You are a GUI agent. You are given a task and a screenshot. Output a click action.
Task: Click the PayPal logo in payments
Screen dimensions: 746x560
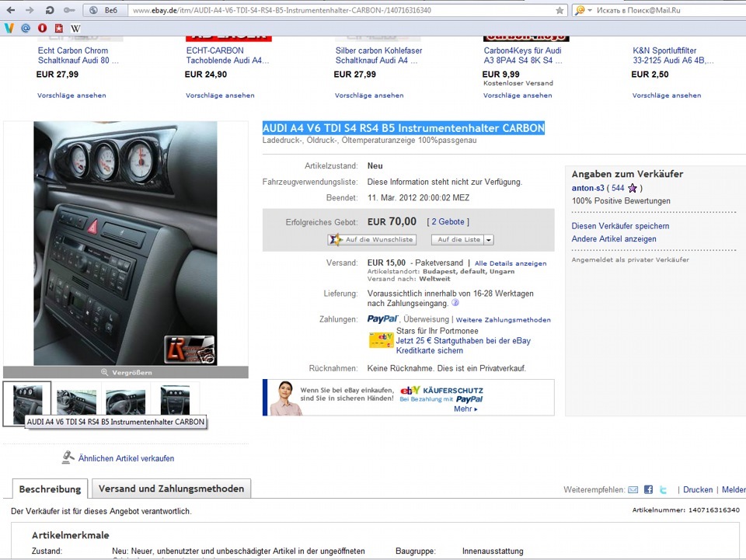point(382,319)
